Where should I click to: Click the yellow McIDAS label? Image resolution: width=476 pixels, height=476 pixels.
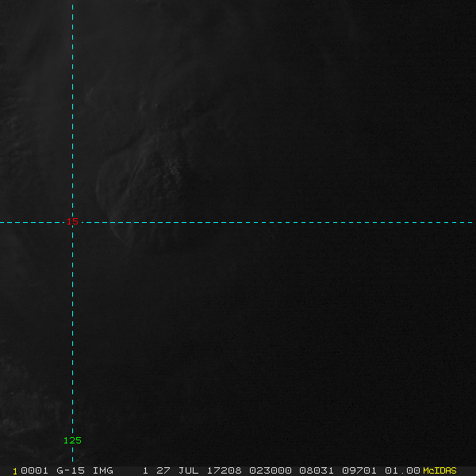440,470
